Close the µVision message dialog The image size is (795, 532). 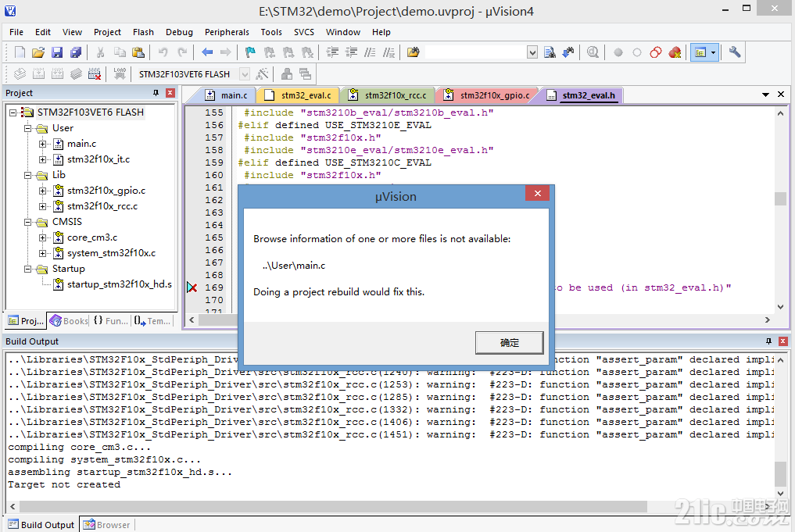(538, 193)
